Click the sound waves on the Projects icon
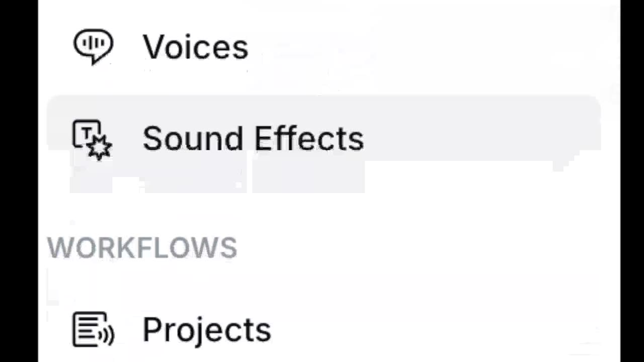644x362 pixels. click(x=109, y=333)
